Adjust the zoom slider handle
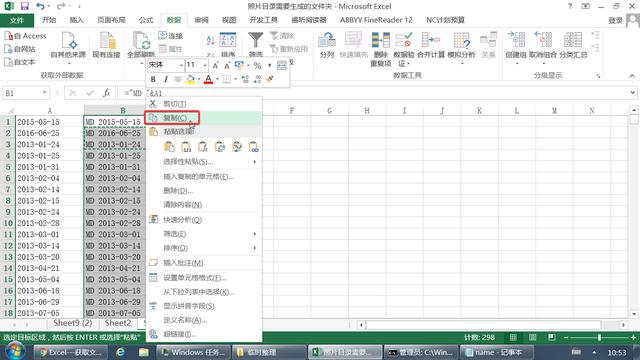The image size is (640, 360). (599, 337)
